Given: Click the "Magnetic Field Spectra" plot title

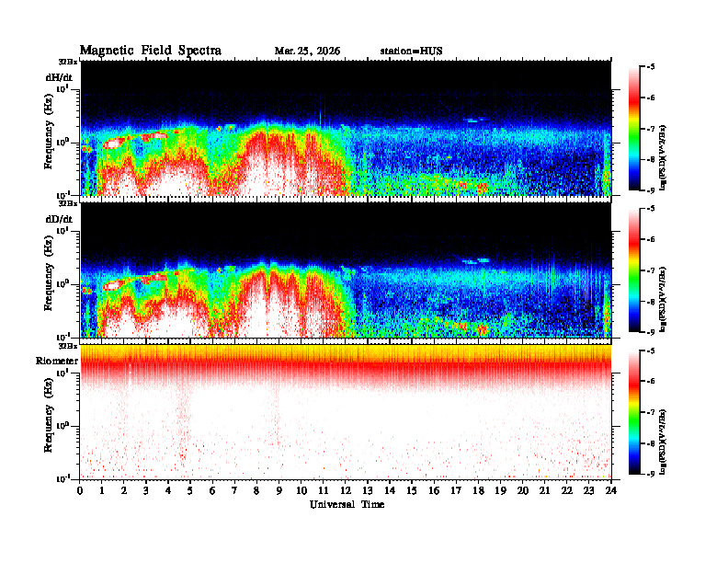Looking at the screenshot, I should [x=151, y=51].
